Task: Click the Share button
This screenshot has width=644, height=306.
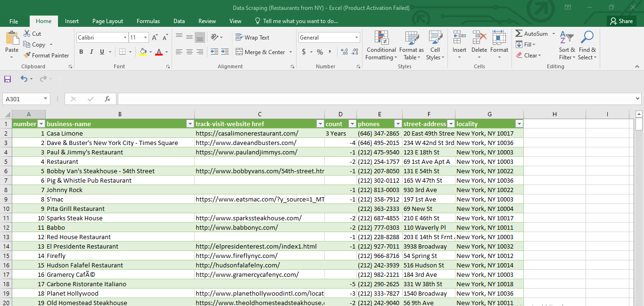Action: (x=621, y=21)
